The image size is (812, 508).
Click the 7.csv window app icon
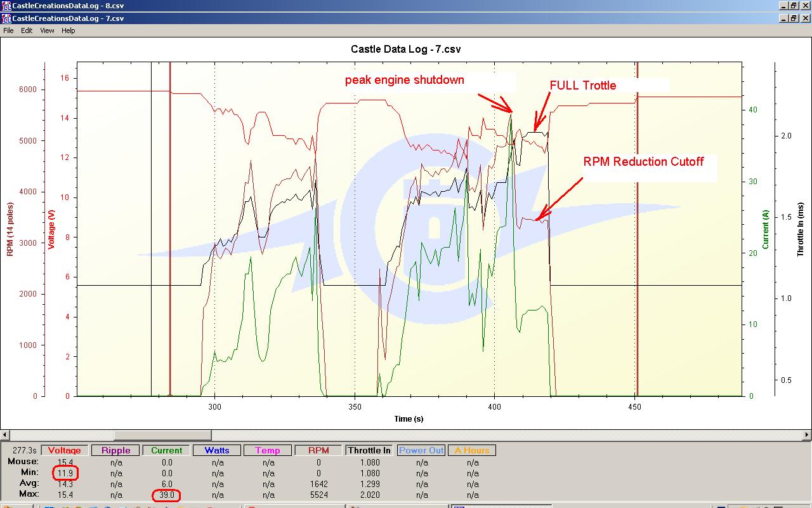(x=6, y=18)
